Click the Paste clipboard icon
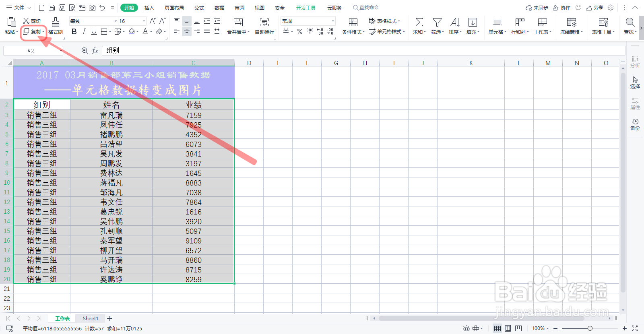This screenshot has height=334, width=644. click(12, 22)
